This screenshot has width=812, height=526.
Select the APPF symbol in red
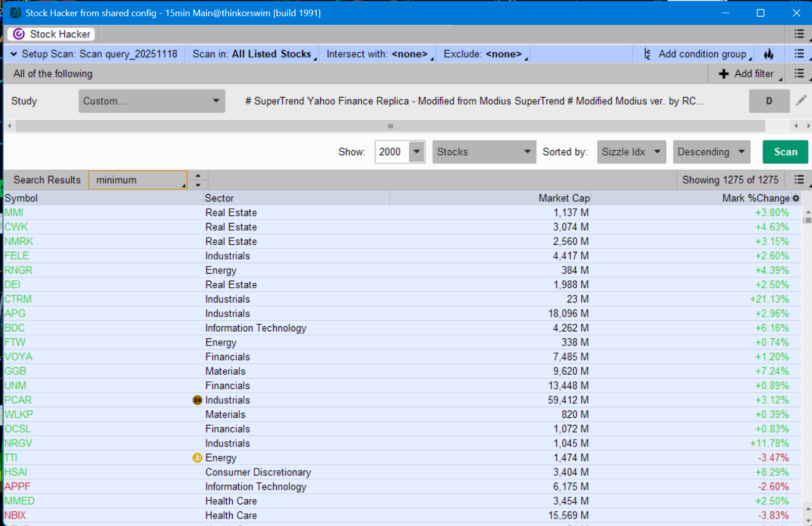[x=17, y=487]
